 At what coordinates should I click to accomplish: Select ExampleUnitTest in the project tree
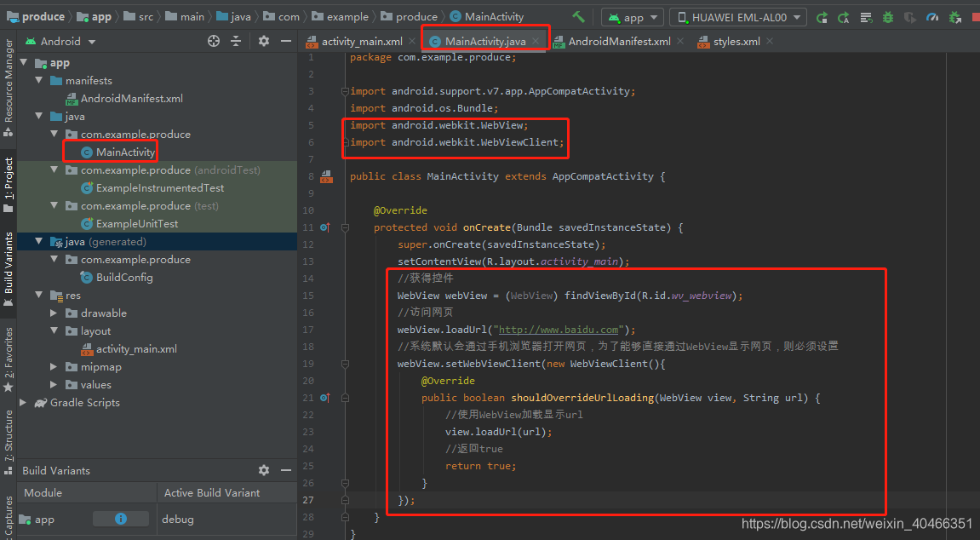click(x=130, y=224)
